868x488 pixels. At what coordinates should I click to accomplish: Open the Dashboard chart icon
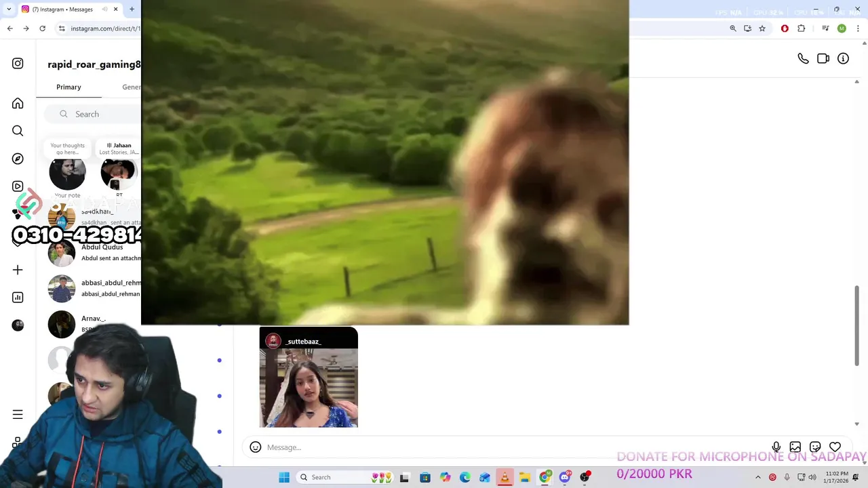click(x=18, y=298)
